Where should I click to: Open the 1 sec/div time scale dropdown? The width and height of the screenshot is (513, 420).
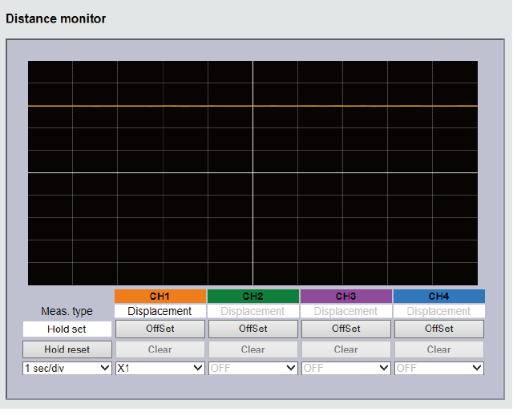tap(67, 368)
